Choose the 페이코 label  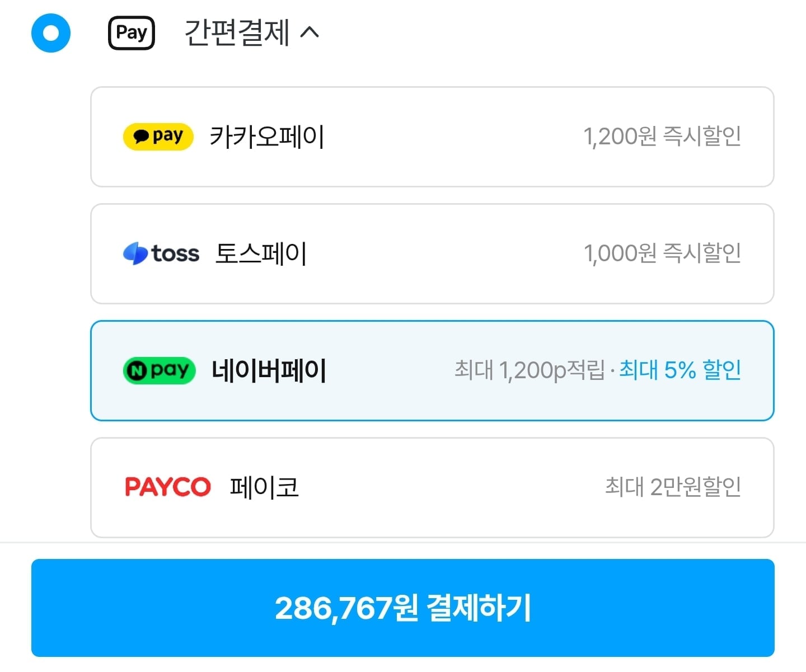click(x=264, y=487)
